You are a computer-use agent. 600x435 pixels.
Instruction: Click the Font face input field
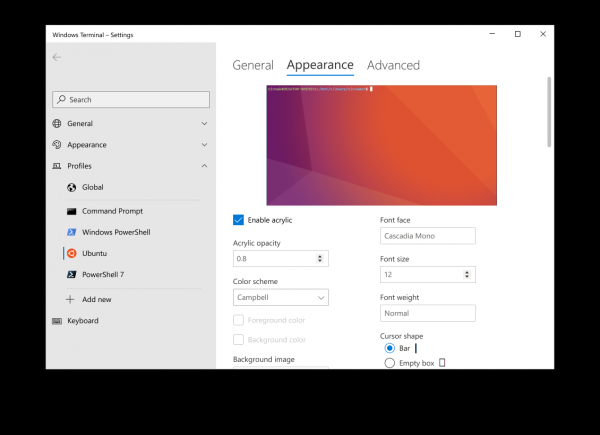click(x=427, y=236)
